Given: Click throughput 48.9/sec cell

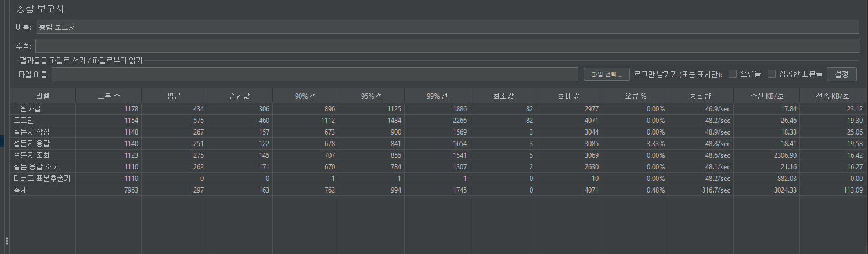Looking at the screenshot, I should coord(717,132).
